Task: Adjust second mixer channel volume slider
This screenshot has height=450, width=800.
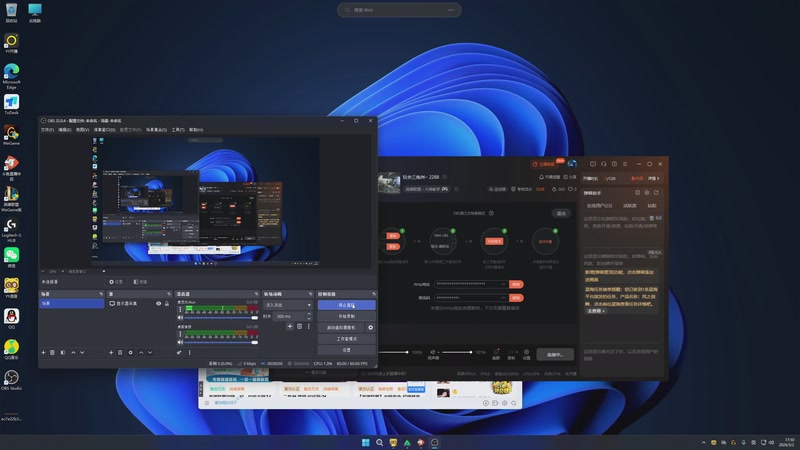Action: pyautogui.click(x=221, y=342)
